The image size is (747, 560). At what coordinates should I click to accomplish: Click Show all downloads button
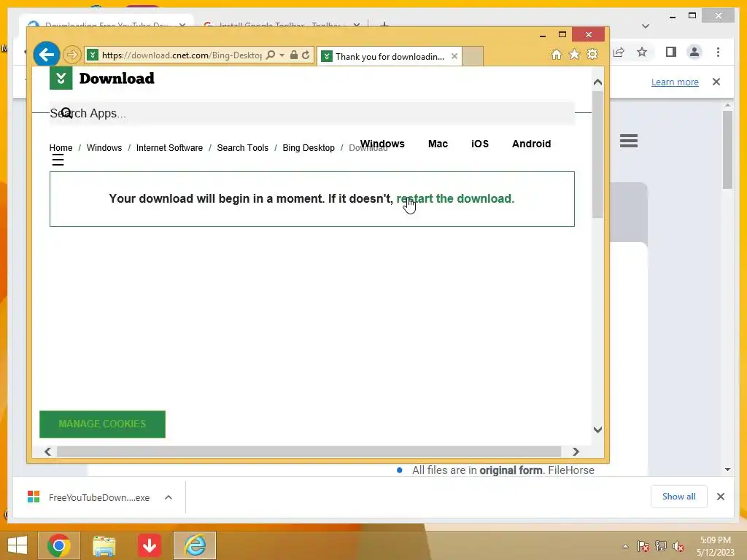point(679,497)
